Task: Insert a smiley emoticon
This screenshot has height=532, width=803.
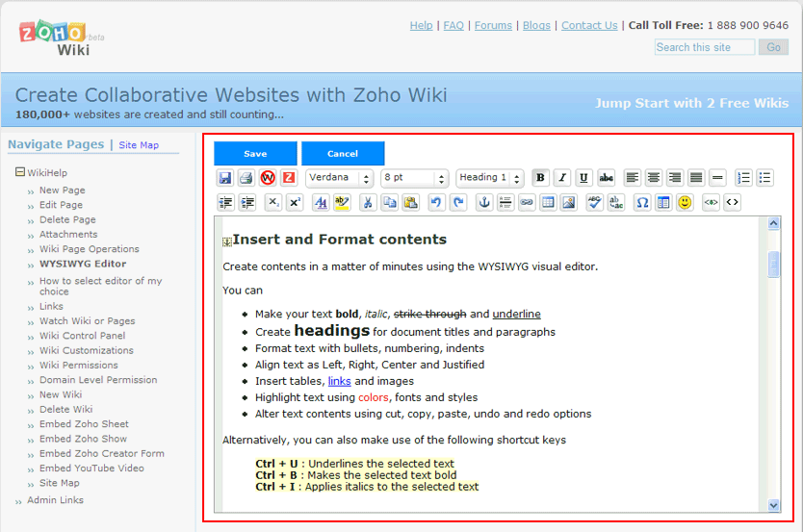Action: [x=685, y=203]
